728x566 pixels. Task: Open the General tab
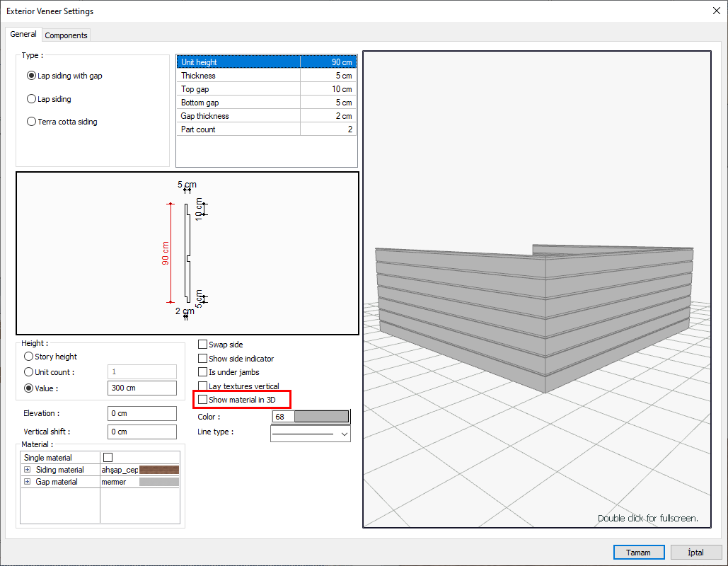[23, 34]
